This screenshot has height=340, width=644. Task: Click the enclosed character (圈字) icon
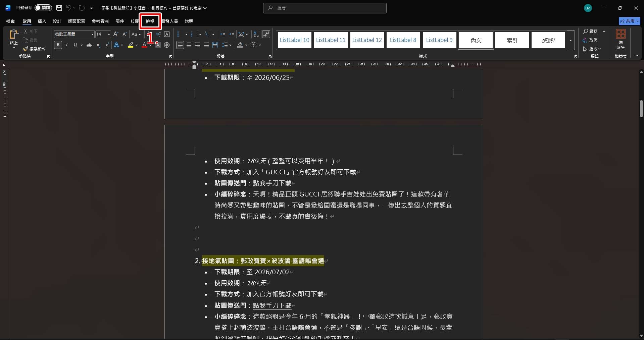tap(167, 45)
